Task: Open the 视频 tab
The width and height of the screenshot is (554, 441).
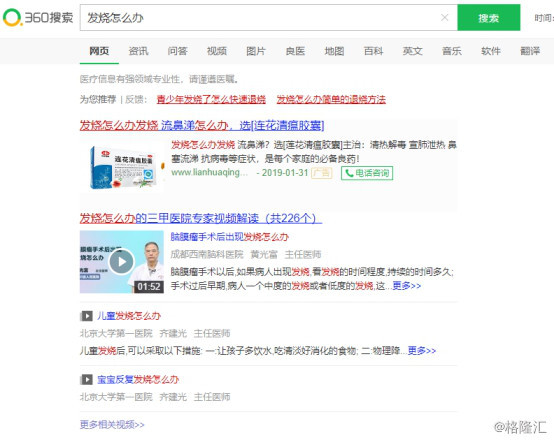Action: tap(217, 51)
